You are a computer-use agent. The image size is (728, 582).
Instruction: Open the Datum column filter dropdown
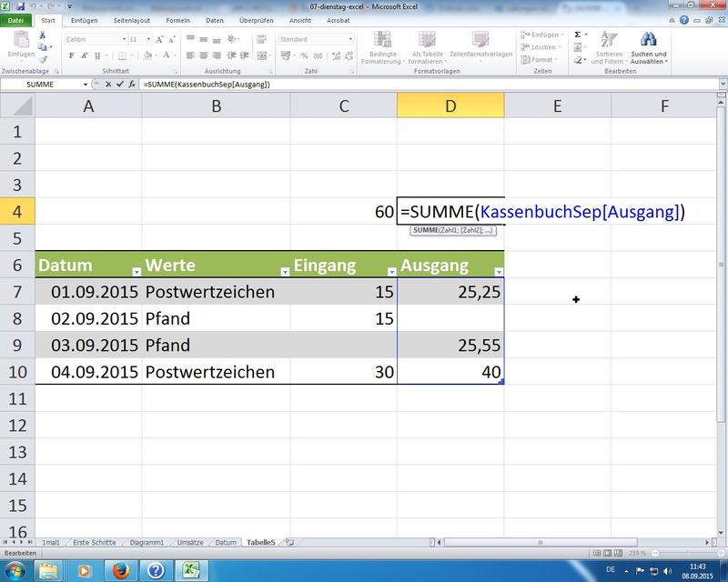coord(136,272)
